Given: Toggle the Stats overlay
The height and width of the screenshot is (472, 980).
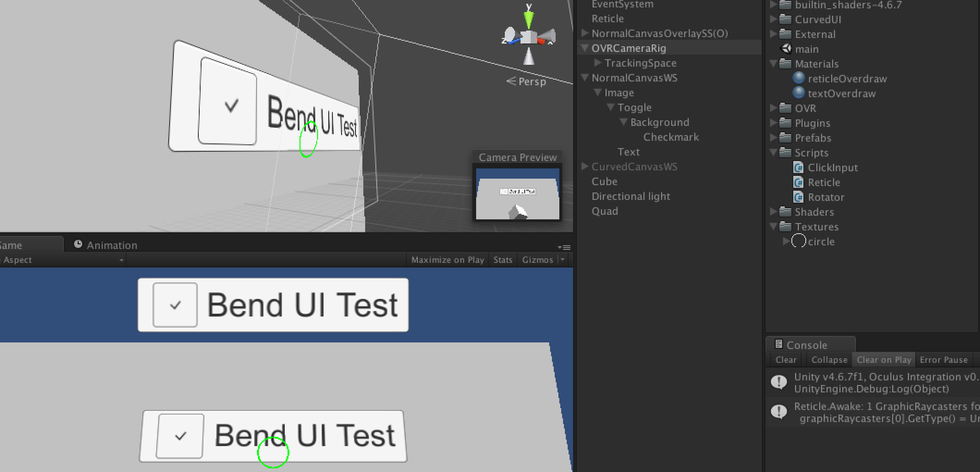Looking at the screenshot, I should (x=503, y=260).
